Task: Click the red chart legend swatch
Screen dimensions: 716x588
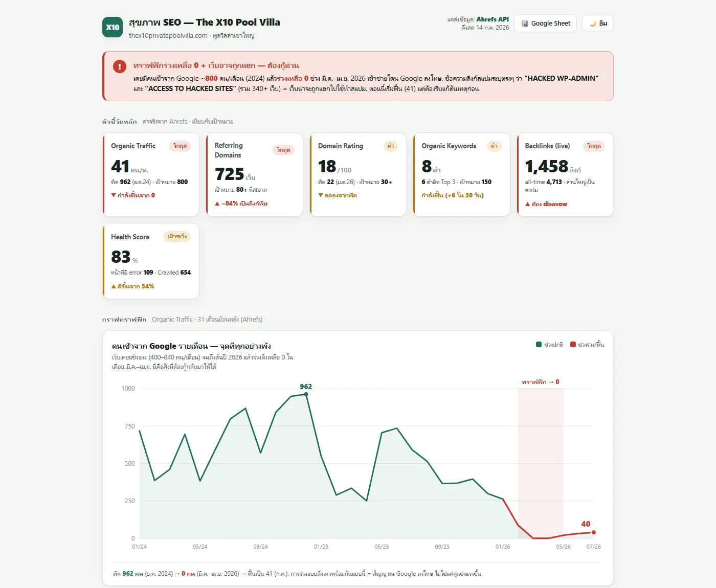Action: [573, 345]
